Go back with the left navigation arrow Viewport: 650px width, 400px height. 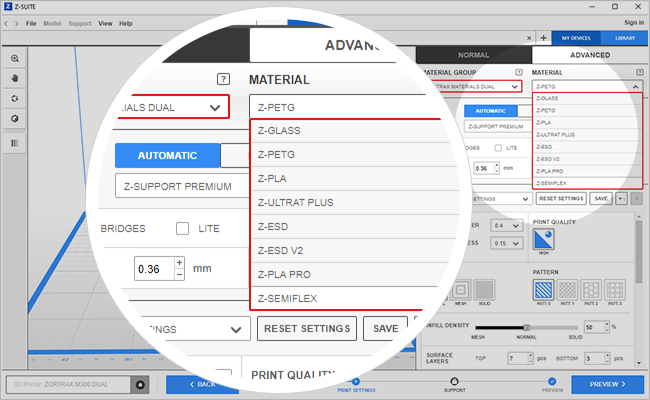coord(6,24)
